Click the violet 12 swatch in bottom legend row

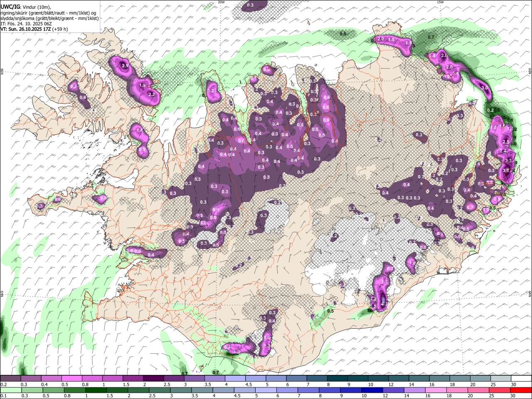point(394,390)
